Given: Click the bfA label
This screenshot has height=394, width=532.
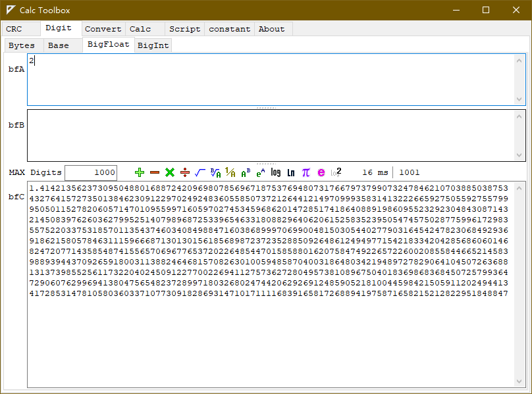Looking at the screenshot, I should 16,69.
